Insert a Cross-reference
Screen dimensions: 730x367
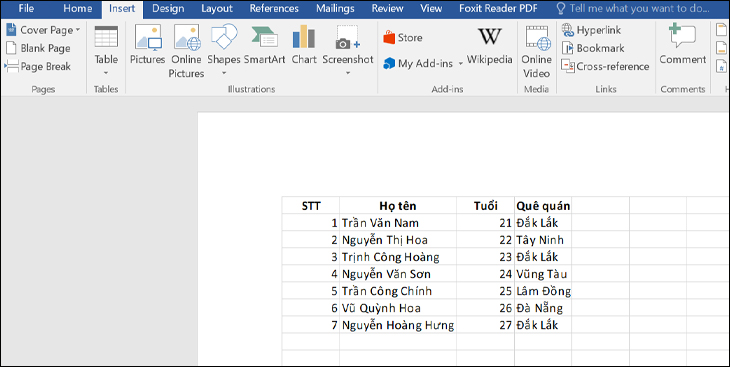(x=605, y=66)
